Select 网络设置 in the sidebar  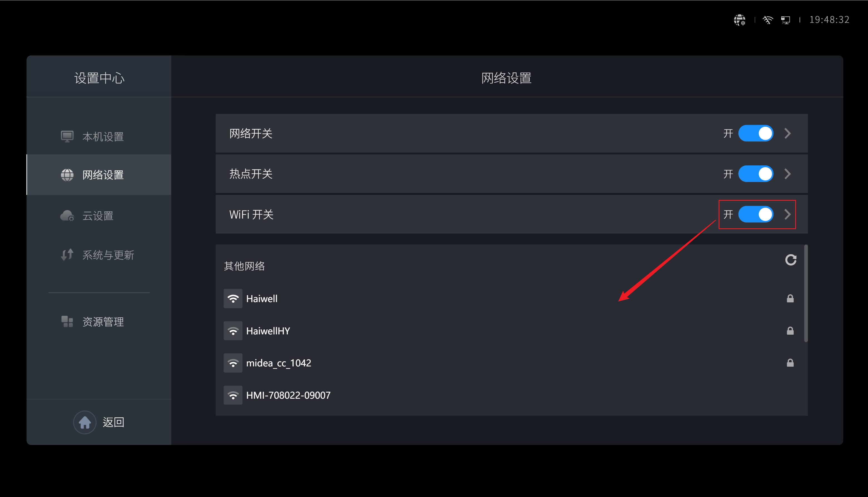(x=99, y=175)
